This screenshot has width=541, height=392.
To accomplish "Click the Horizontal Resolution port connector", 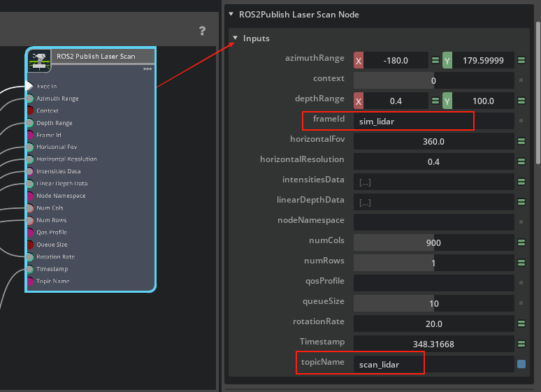I will (30, 159).
